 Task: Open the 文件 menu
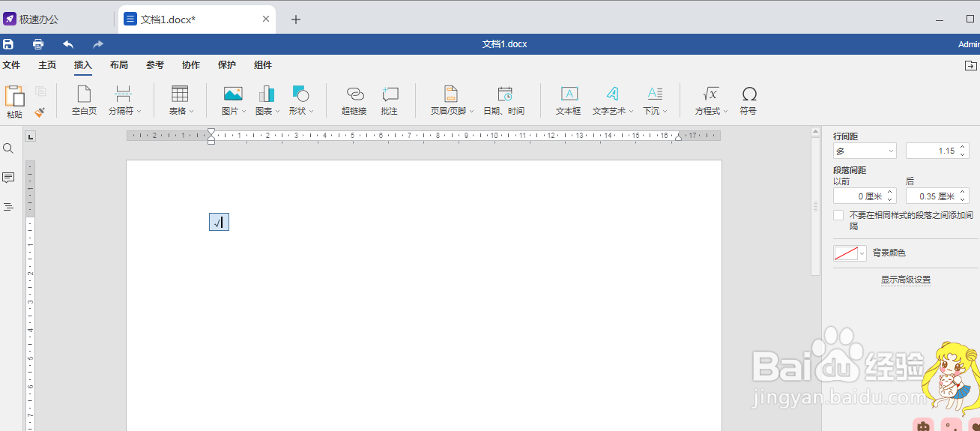[x=11, y=65]
